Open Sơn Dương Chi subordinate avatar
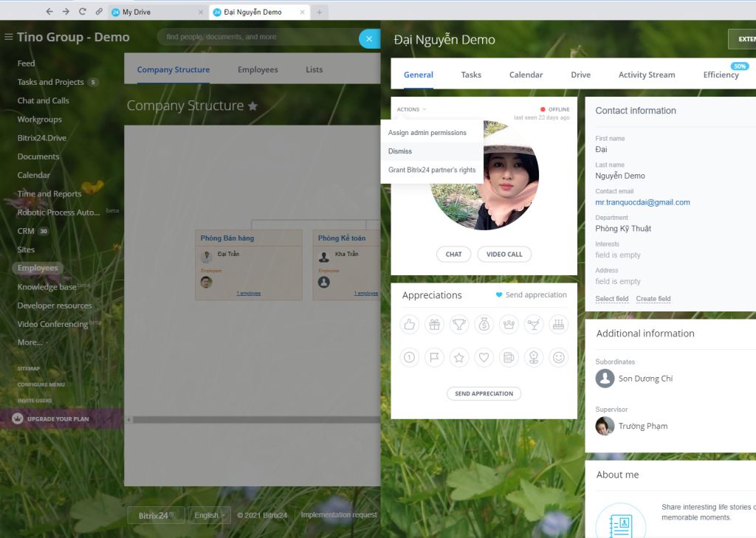 [605, 379]
